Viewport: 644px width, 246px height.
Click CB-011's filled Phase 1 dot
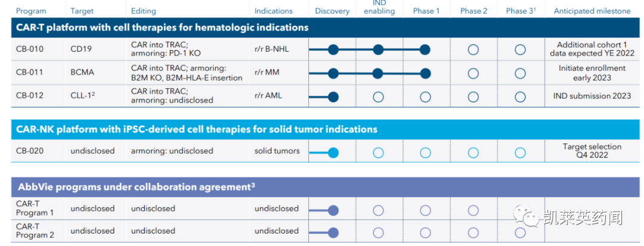[425, 74]
